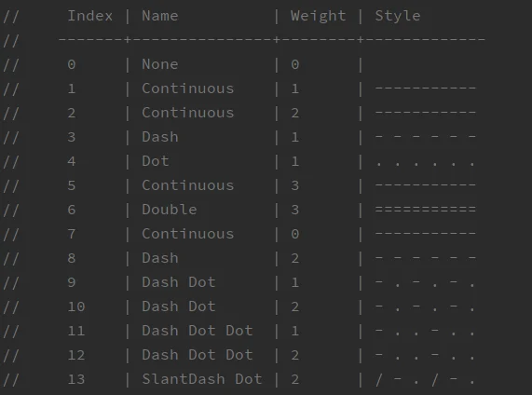Place cursor on the Name header
532x395 pixels.
click(160, 16)
